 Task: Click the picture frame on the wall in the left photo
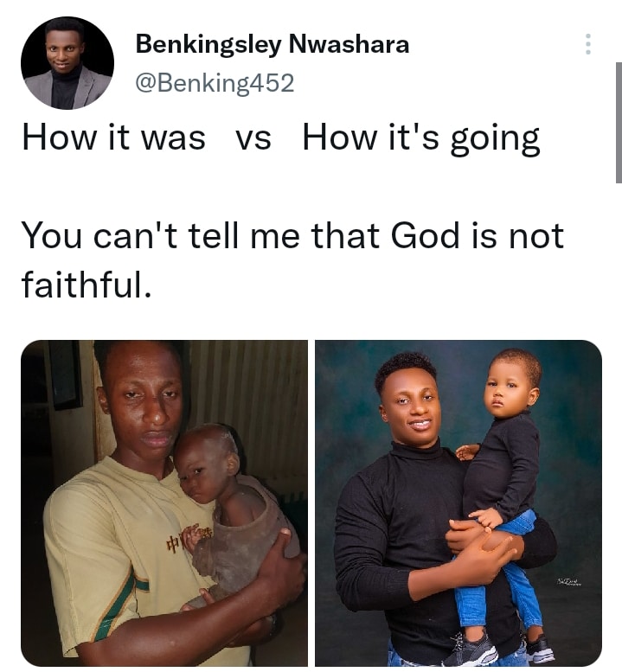click(x=65, y=373)
